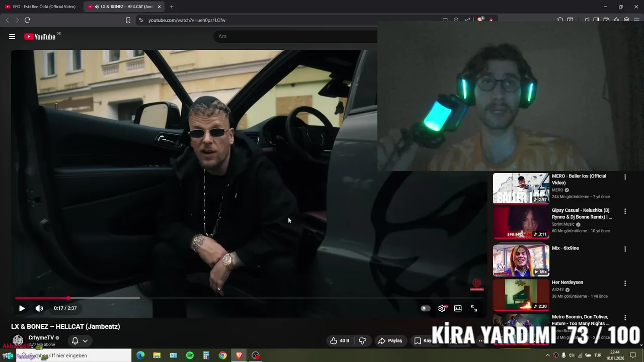Select the LX & BONEZ – HELLCAT tab
The image size is (644, 362).
(x=123, y=7)
